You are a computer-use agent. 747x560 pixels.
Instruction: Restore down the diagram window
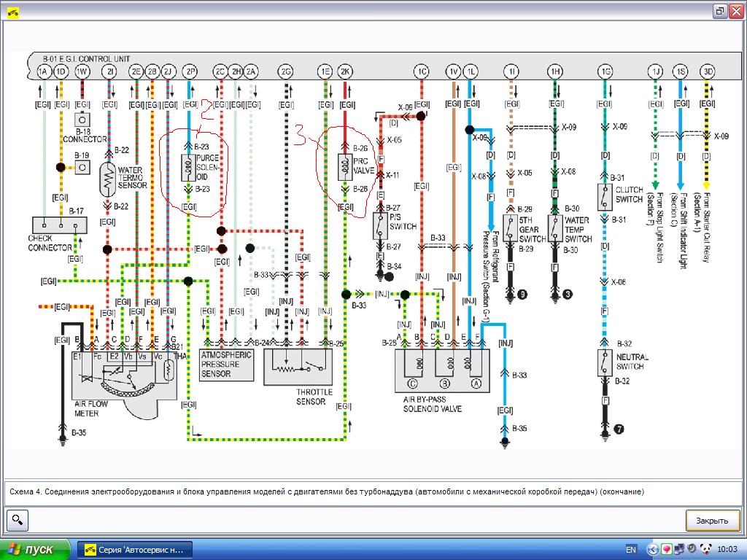720,11
